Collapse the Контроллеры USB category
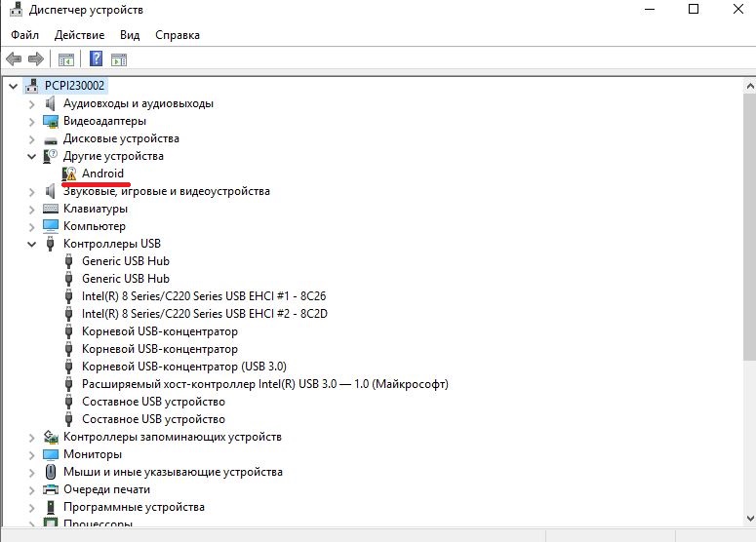 point(32,244)
